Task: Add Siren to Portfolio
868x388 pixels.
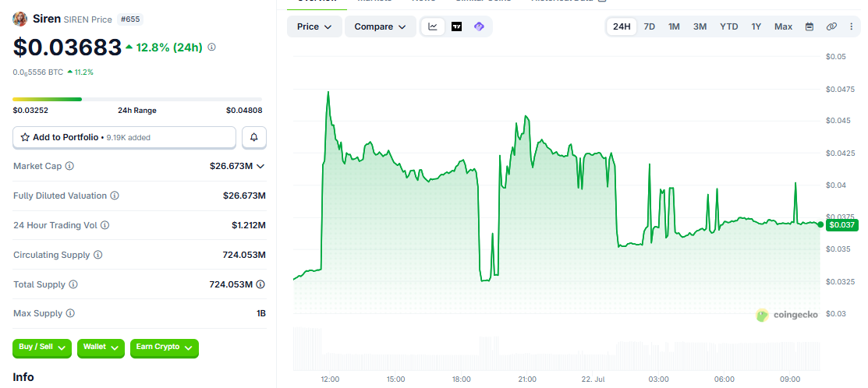Action: tap(125, 137)
